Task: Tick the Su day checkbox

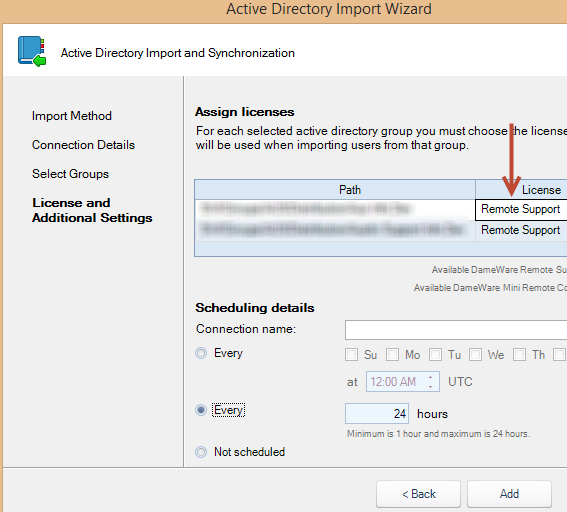Action: [351, 355]
